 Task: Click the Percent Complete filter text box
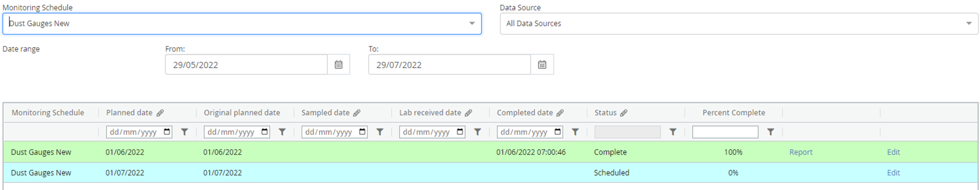pyautogui.click(x=725, y=132)
